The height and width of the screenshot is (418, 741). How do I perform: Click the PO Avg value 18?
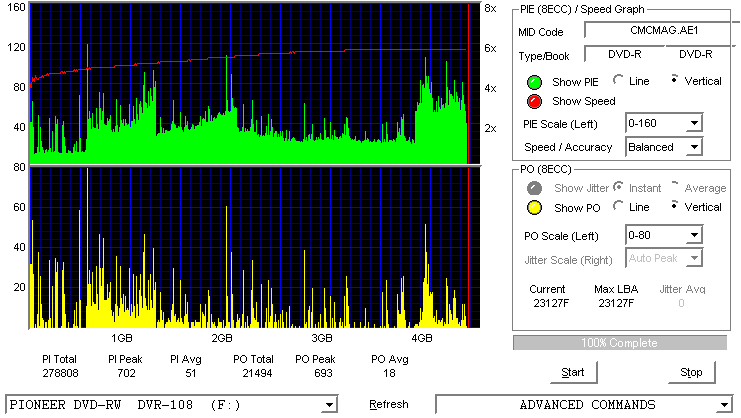[x=389, y=374]
